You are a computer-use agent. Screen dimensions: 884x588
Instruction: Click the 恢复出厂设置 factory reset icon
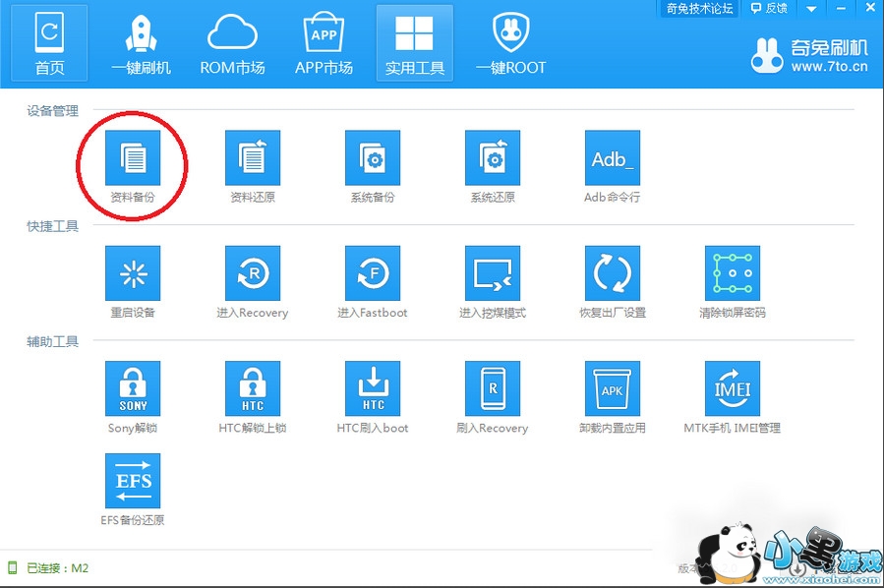(613, 272)
